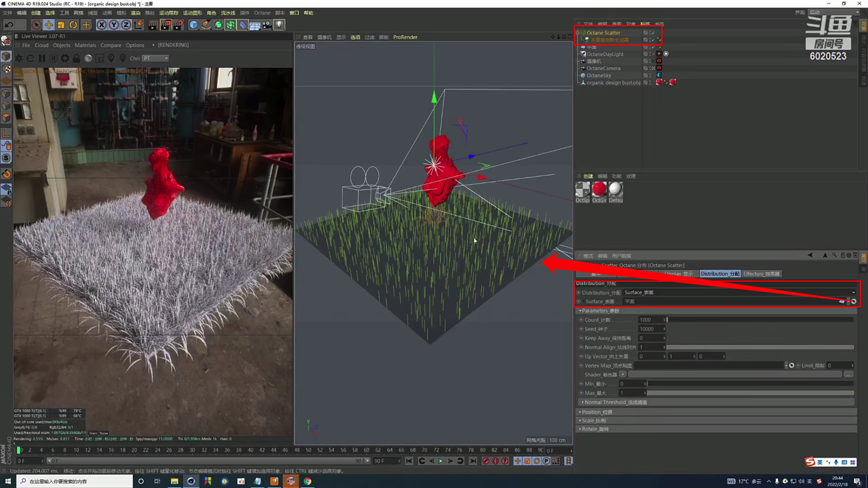The image size is (868, 488).
Task: Toggle the Live Viewer lock resolution icon
Action: tap(77, 58)
